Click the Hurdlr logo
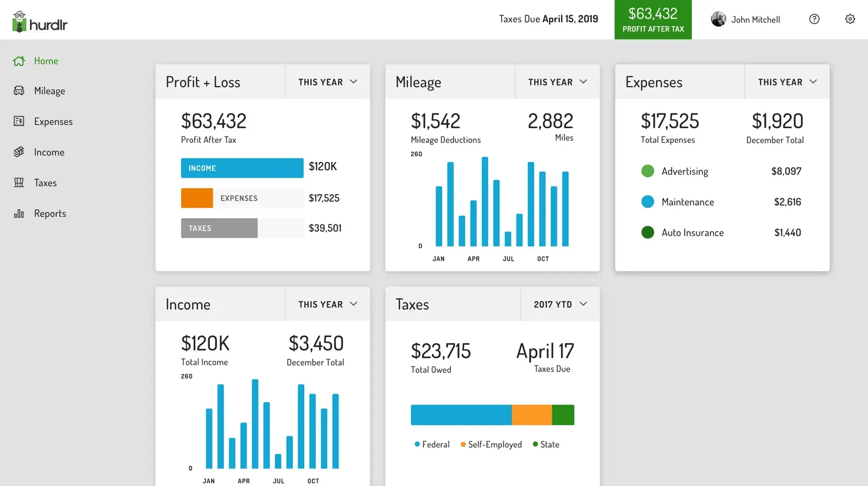 click(40, 22)
